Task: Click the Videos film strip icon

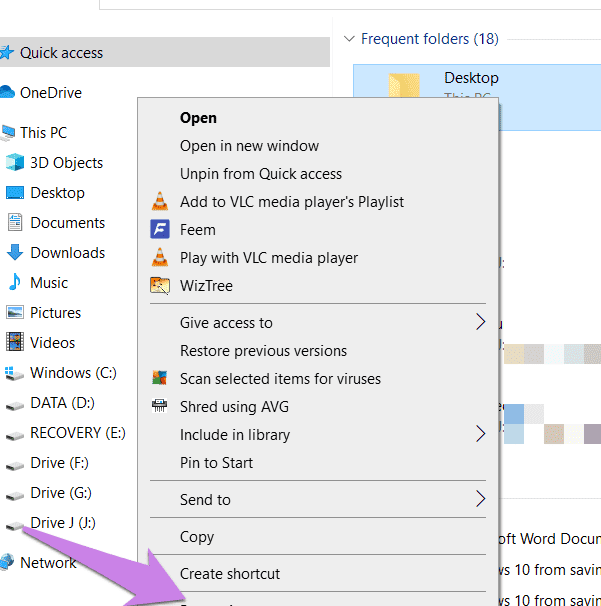Action: point(15,342)
